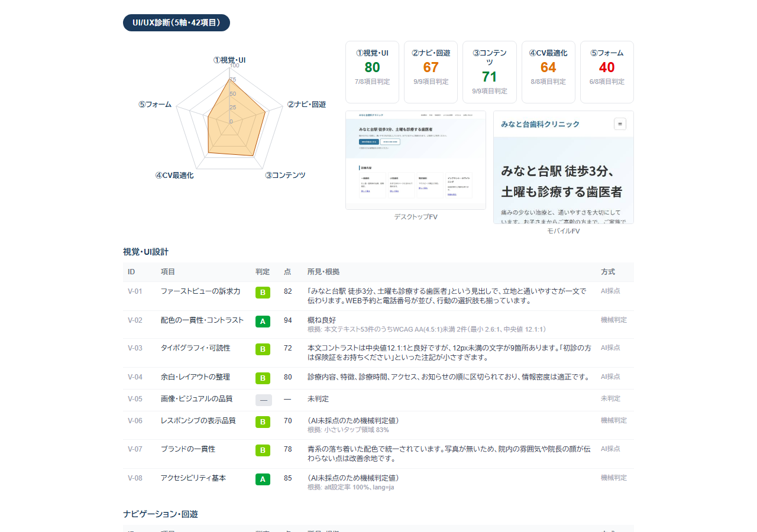This screenshot has height=532, width=757.
Task: Click the ナビゲーション・回遊 section heading
Action: (160, 514)
